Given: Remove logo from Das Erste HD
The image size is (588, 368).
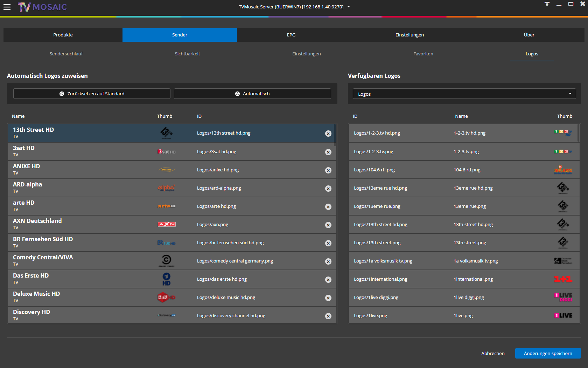Looking at the screenshot, I should (328, 280).
